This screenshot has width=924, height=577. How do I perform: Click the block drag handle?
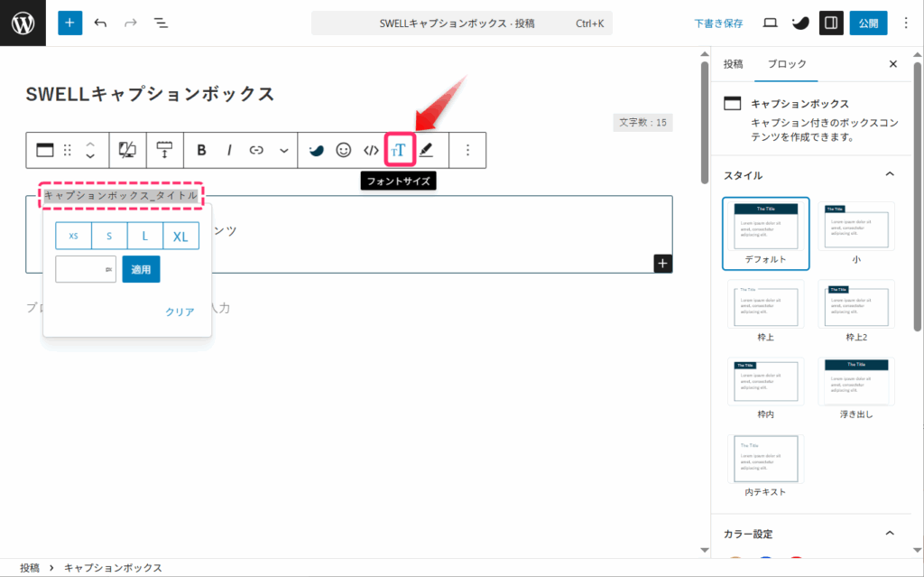click(x=67, y=150)
